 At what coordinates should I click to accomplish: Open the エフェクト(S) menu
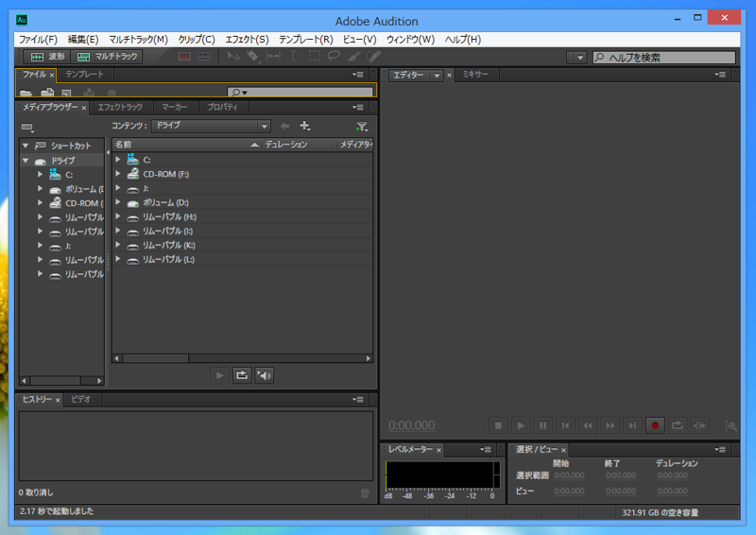point(247,40)
